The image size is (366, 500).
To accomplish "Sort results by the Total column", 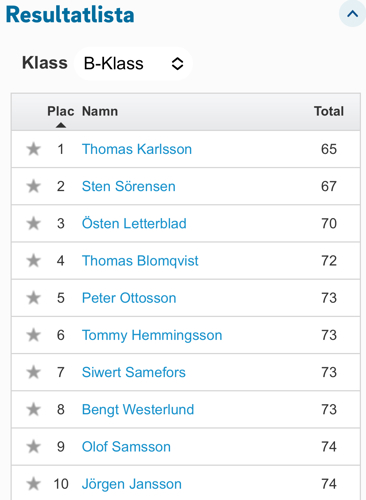I will pos(329,111).
